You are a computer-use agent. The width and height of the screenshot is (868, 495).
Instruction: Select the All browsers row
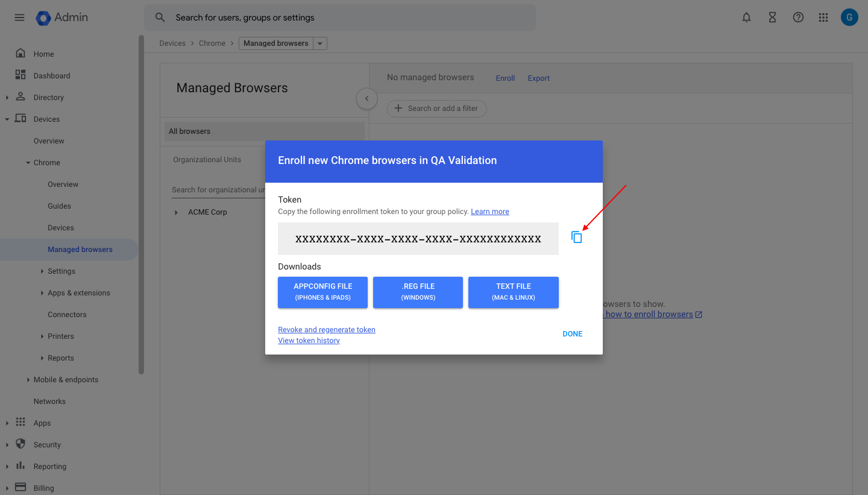(265, 131)
